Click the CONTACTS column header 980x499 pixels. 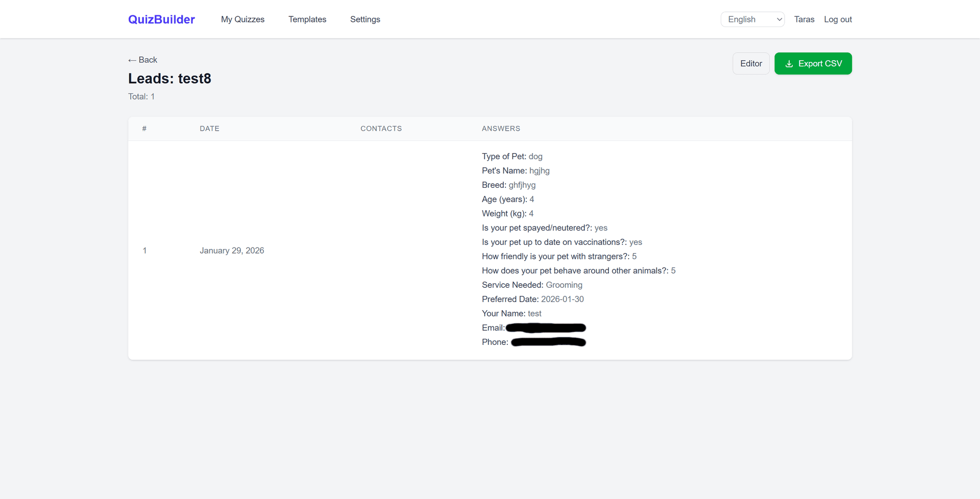(x=381, y=129)
